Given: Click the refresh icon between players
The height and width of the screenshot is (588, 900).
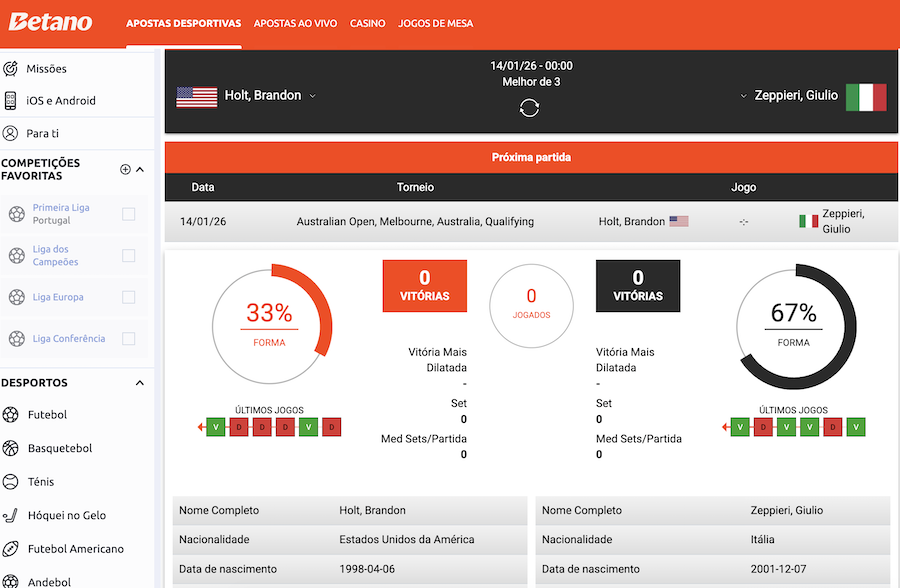Looking at the screenshot, I should (x=529, y=107).
